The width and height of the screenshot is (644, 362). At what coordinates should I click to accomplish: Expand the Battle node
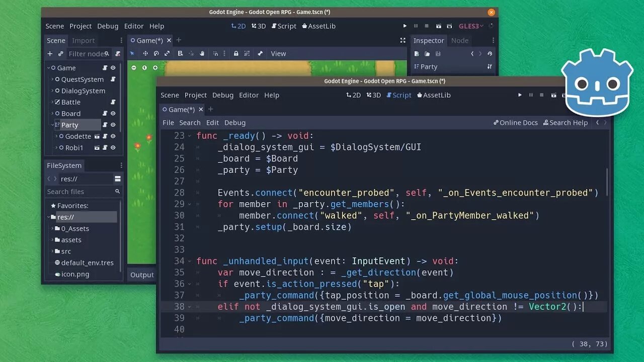click(52, 102)
